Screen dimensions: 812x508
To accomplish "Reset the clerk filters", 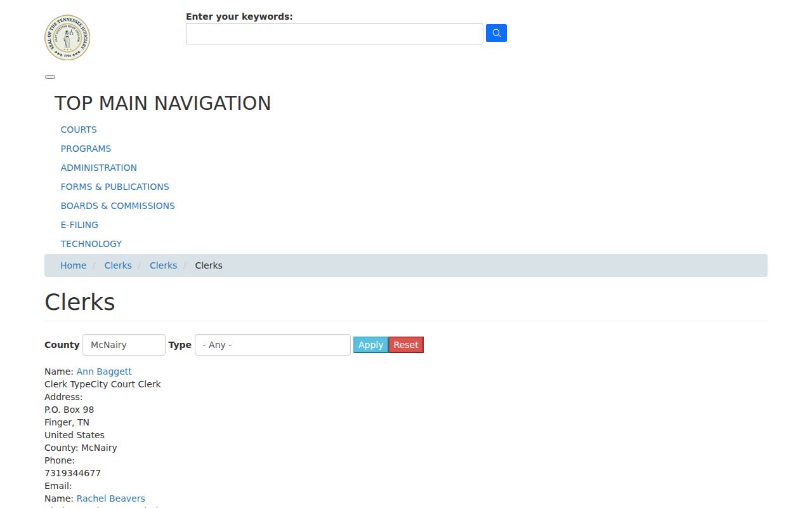I will point(406,345).
